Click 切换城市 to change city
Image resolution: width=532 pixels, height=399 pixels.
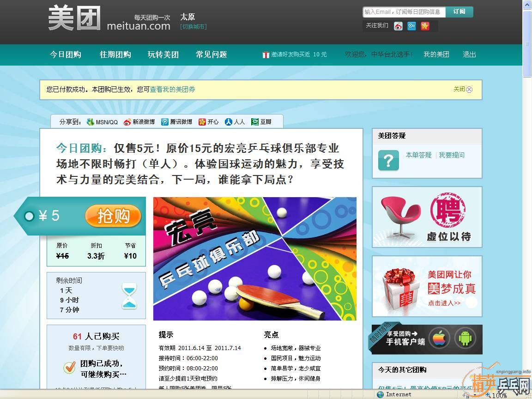pos(193,26)
